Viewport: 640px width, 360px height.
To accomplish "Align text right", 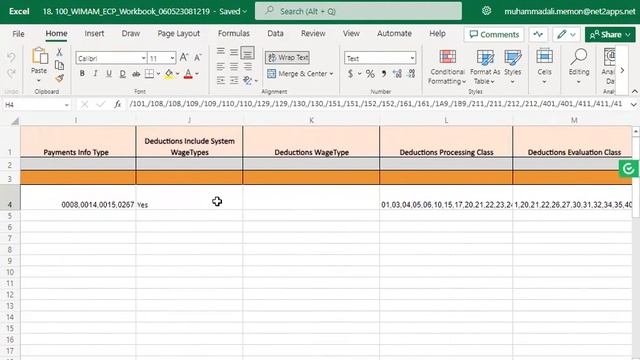I will 247,66.
